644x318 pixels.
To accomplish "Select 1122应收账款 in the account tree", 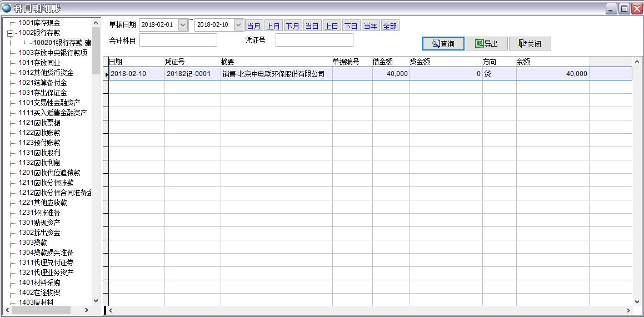I will click(x=39, y=133).
